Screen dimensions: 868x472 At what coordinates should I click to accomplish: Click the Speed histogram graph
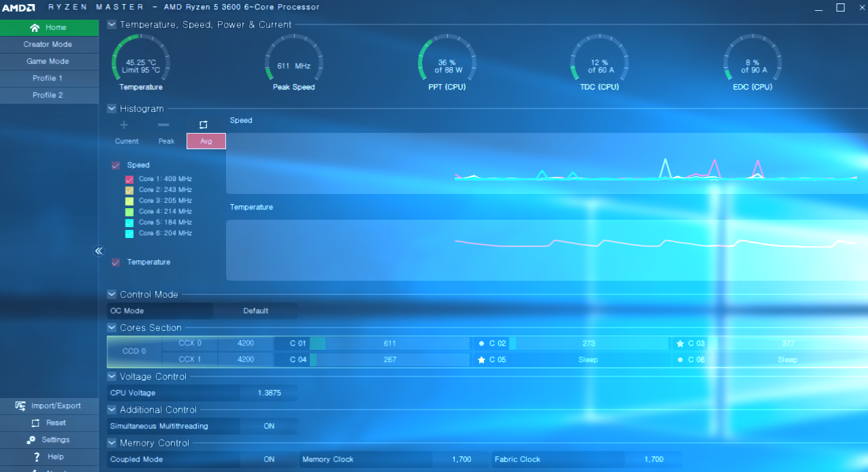pyautogui.click(x=547, y=163)
